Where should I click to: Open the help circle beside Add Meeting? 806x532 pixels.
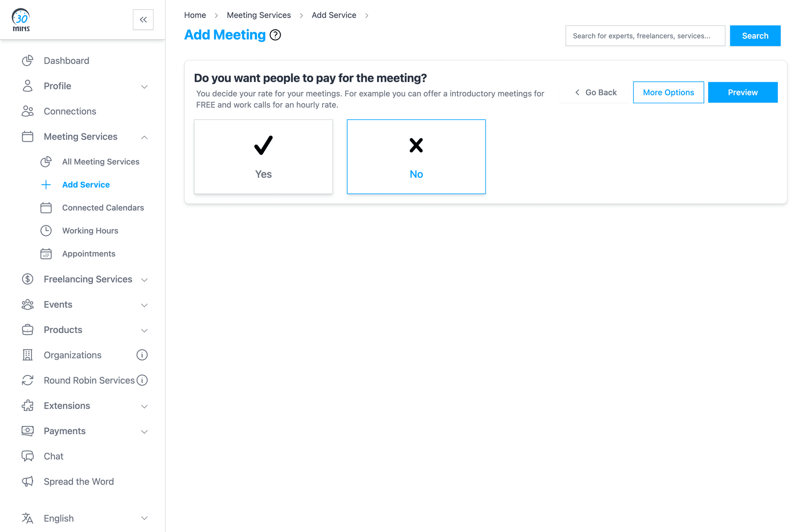[275, 35]
